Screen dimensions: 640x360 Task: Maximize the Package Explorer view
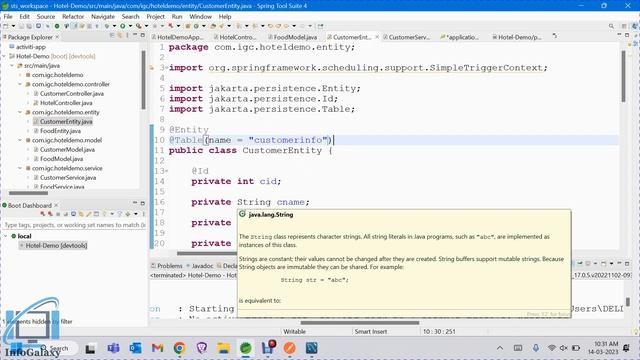142,36
